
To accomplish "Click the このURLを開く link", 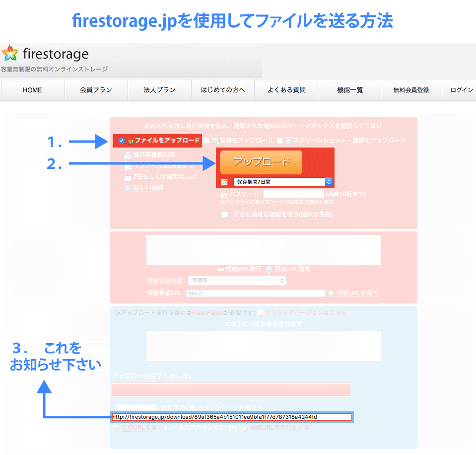I will [x=142, y=428].
